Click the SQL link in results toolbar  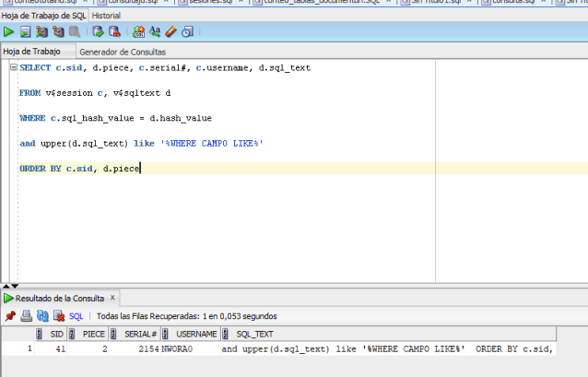(x=76, y=315)
